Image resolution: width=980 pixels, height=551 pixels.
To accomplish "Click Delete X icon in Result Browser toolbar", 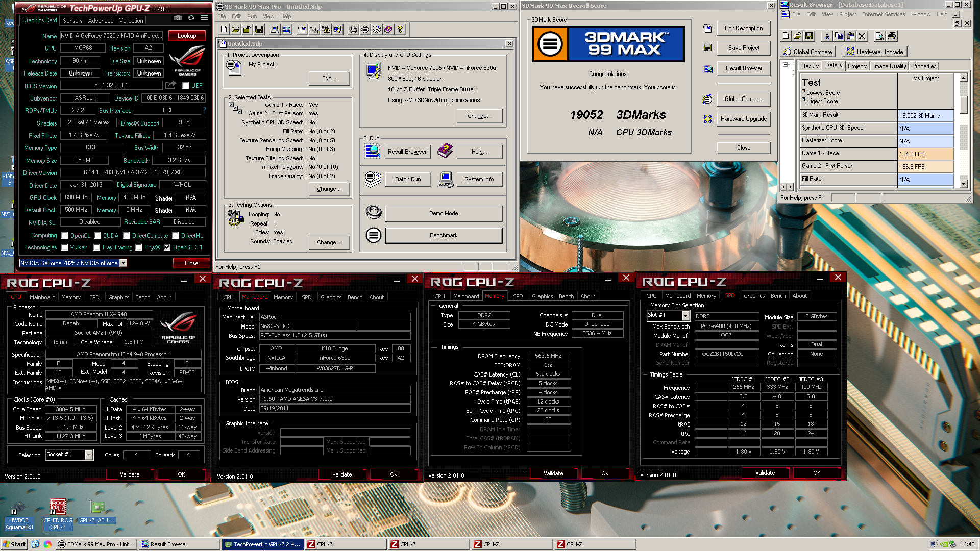I will point(862,36).
